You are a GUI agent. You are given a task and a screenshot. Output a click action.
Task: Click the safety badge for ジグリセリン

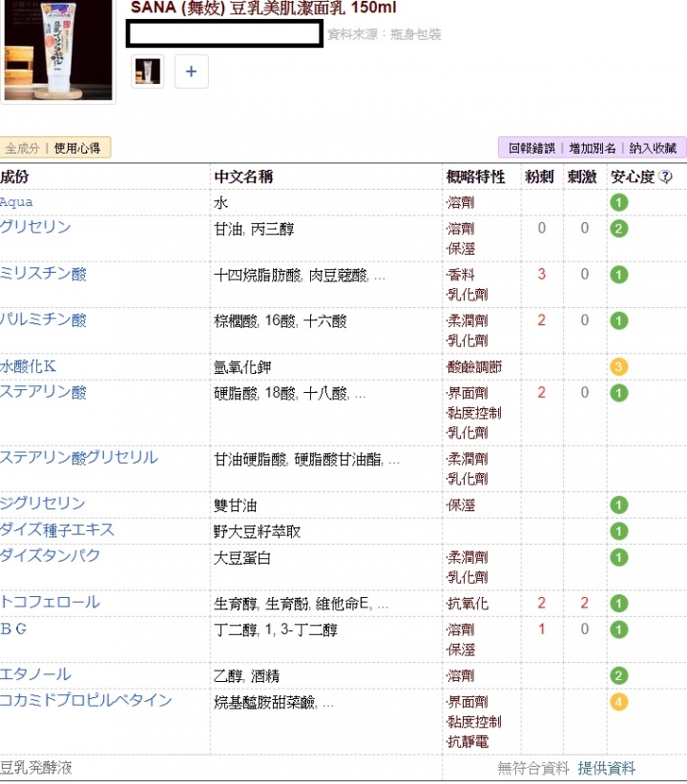(x=619, y=505)
